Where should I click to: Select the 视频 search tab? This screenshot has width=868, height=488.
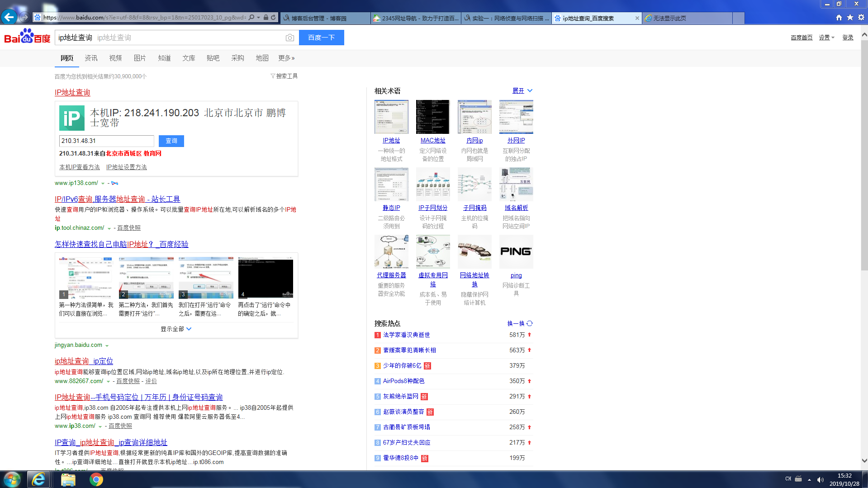[115, 58]
